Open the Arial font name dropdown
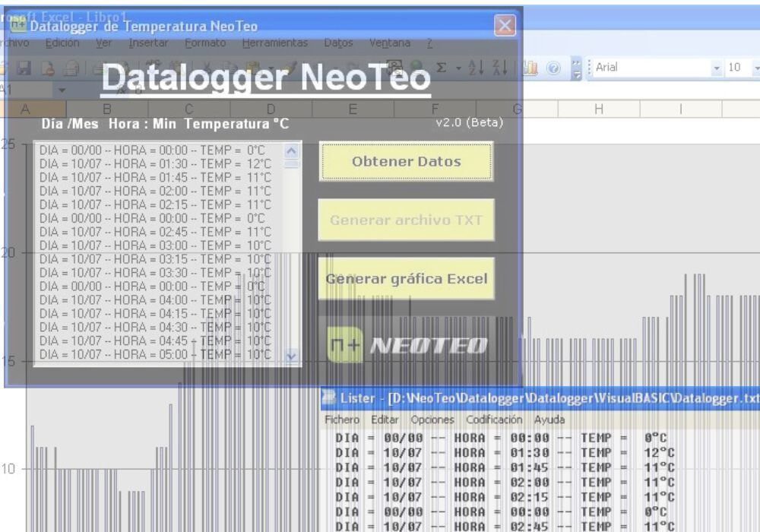760x532 pixels. point(717,68)
